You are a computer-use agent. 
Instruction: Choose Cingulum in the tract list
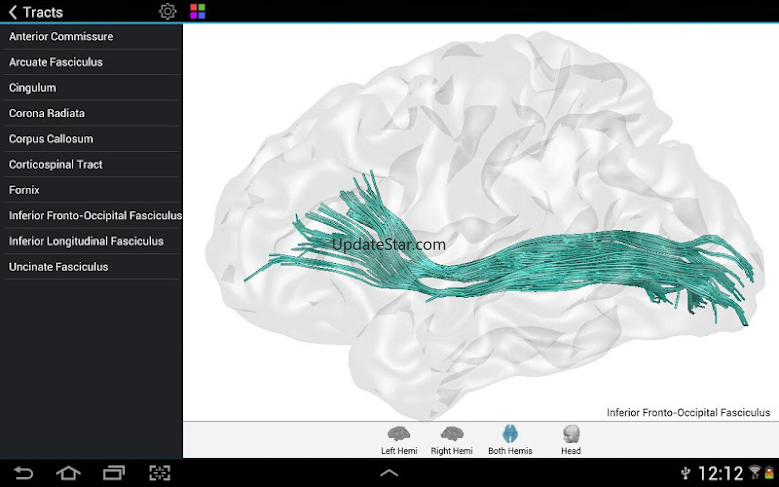33,88
